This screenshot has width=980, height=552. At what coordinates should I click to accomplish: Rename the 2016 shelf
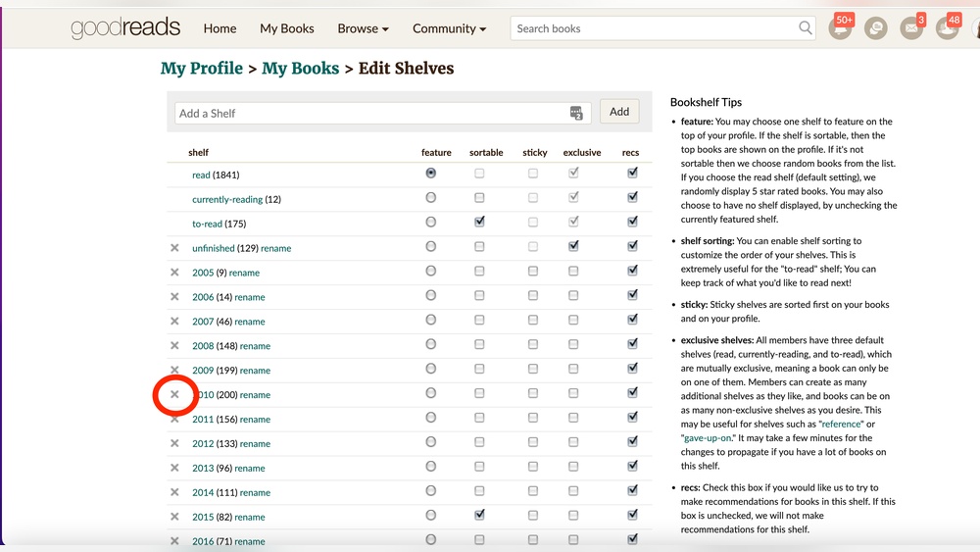tap(250, 541)
